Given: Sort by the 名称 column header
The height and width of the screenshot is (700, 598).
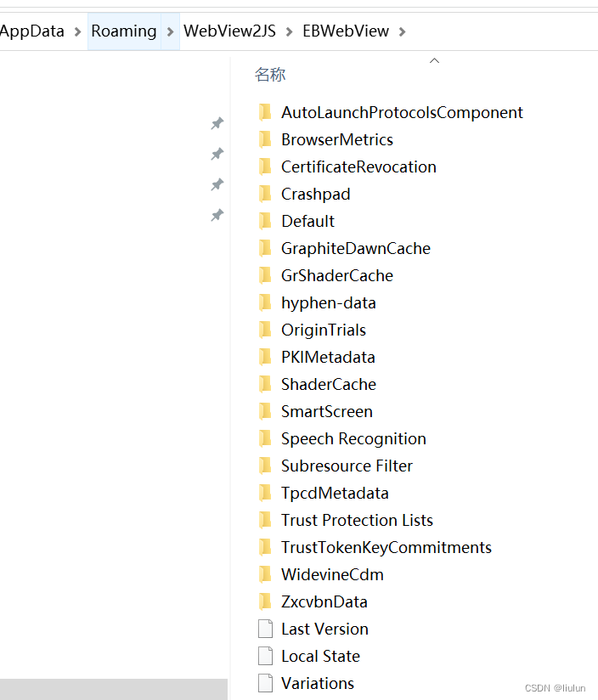Looking at the screenshot, I should click(270, 75).
